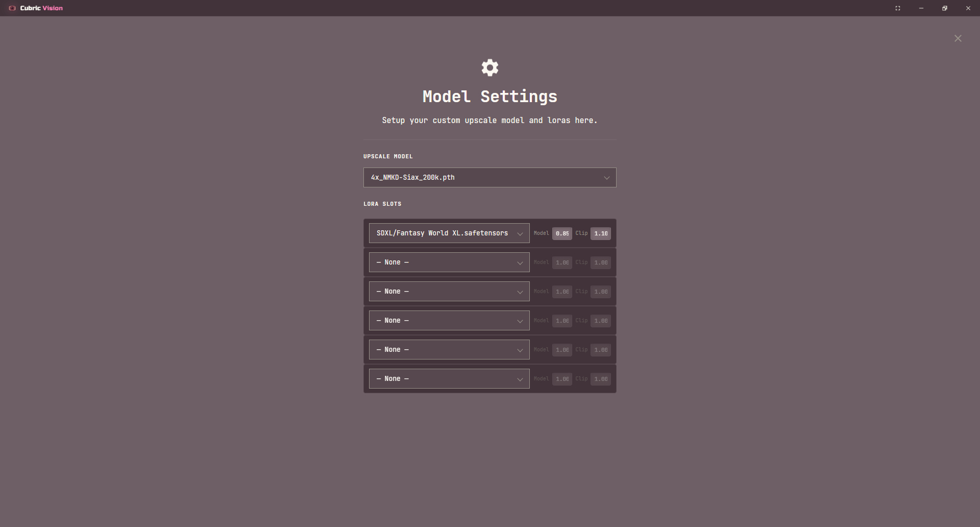Viewport: 980px width, 527px height.
Task: Expand the third LoRA slot dropdown set to None
Action: [x=449, y=292]
